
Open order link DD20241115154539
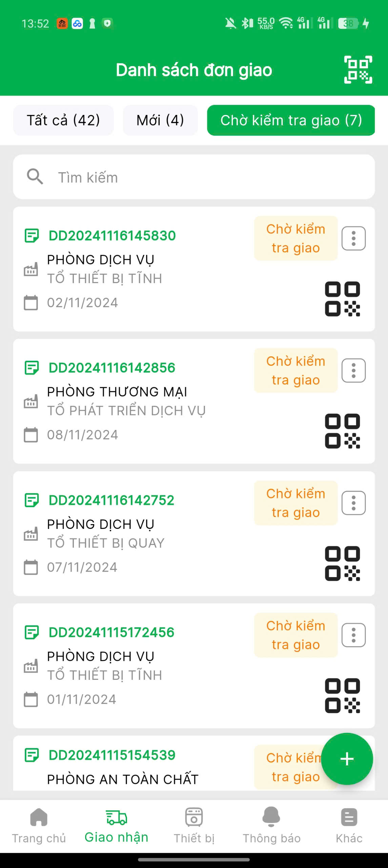pos(112,755)
